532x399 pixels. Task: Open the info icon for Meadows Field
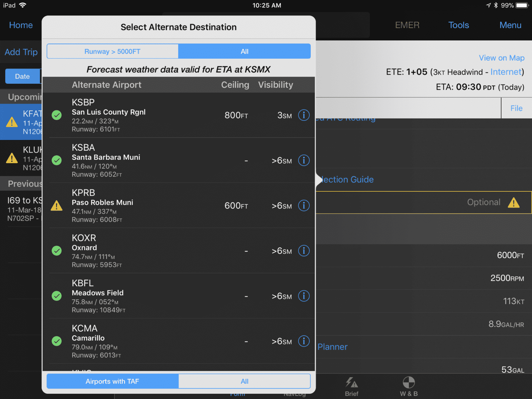(x=304, y=296)
